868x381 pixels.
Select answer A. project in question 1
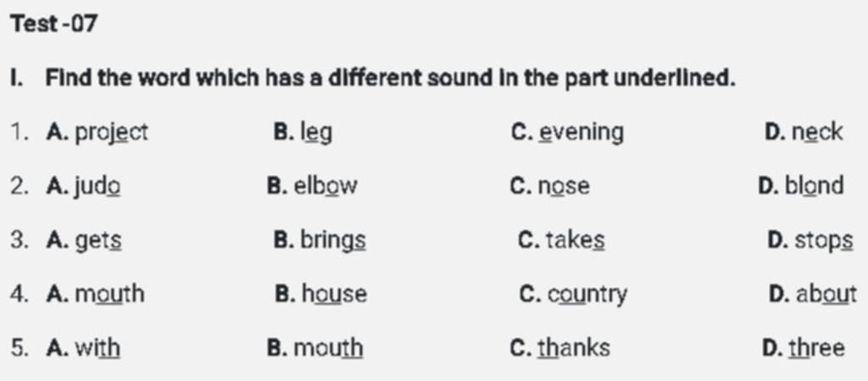[97, 133]
